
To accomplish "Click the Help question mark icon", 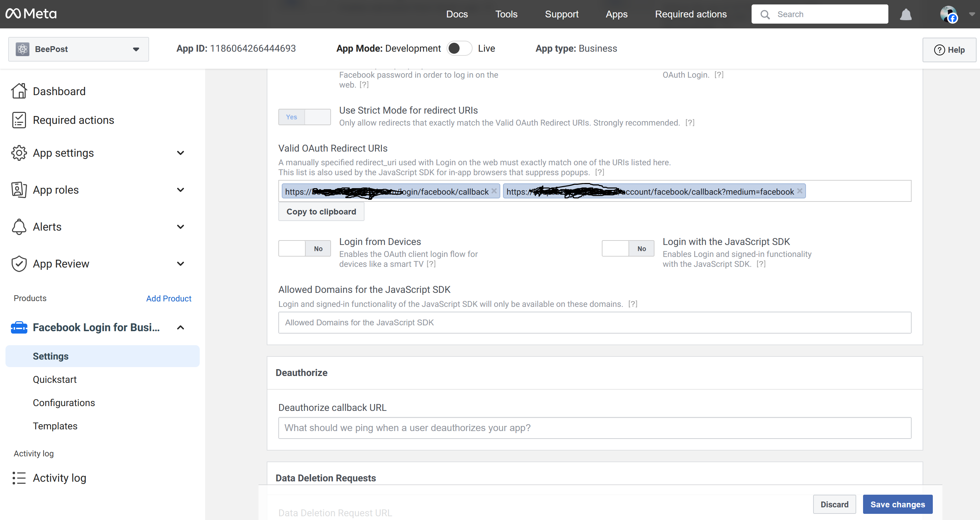I will (939, 50).
